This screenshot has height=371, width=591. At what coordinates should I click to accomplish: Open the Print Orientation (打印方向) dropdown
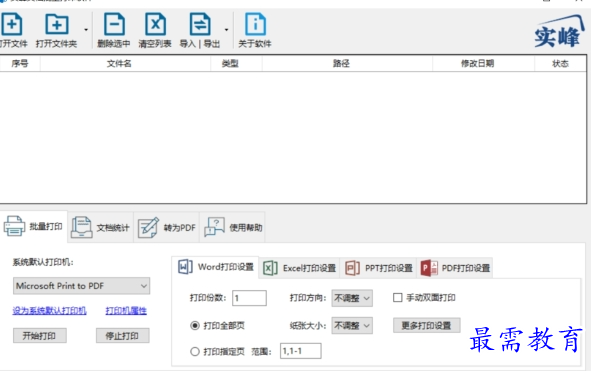pos(352,298)
